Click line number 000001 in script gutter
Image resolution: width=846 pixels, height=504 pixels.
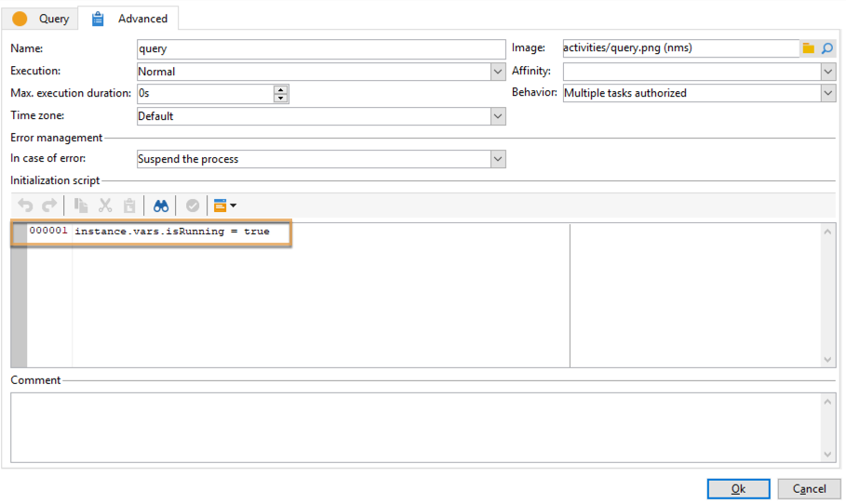(x=48, y=231)
